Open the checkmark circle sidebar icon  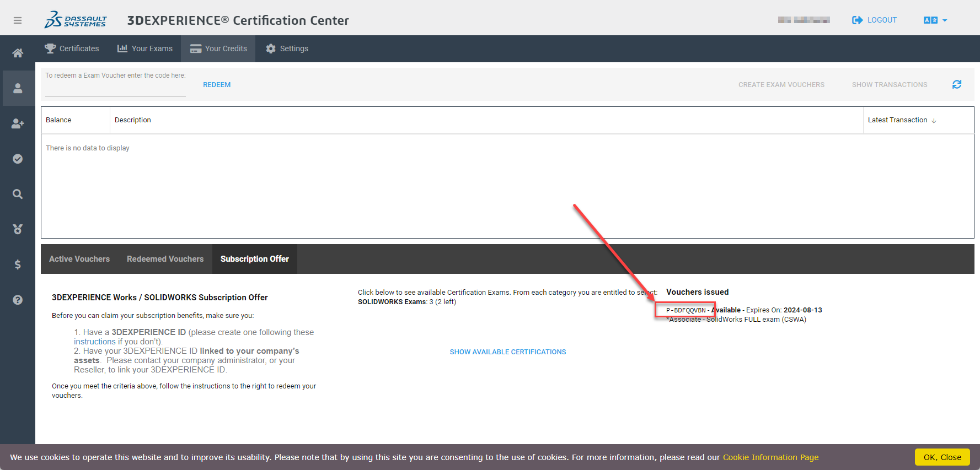pos(18,159)
